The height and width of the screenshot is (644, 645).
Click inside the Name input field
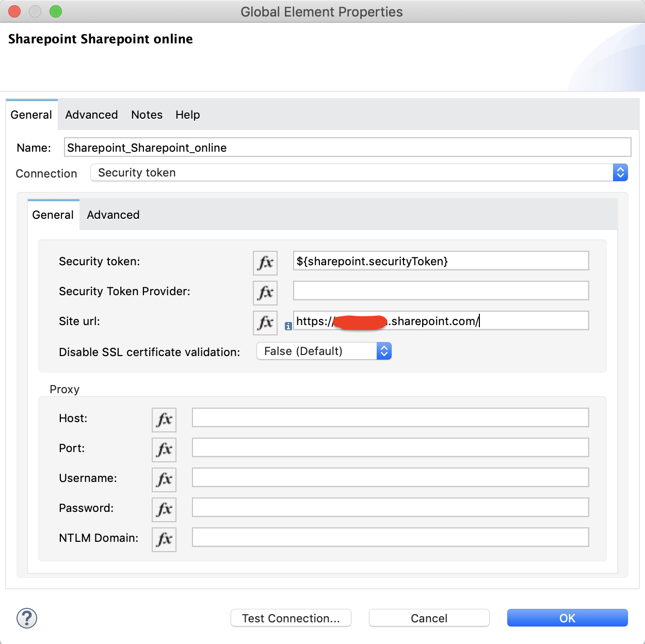pos(346,147)
